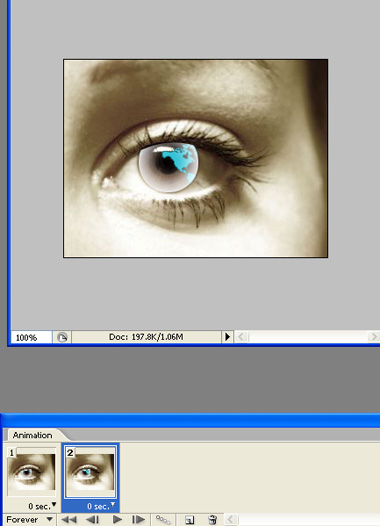
Task: Click the 100% zoom level field
Action: (x=31, y=337)
